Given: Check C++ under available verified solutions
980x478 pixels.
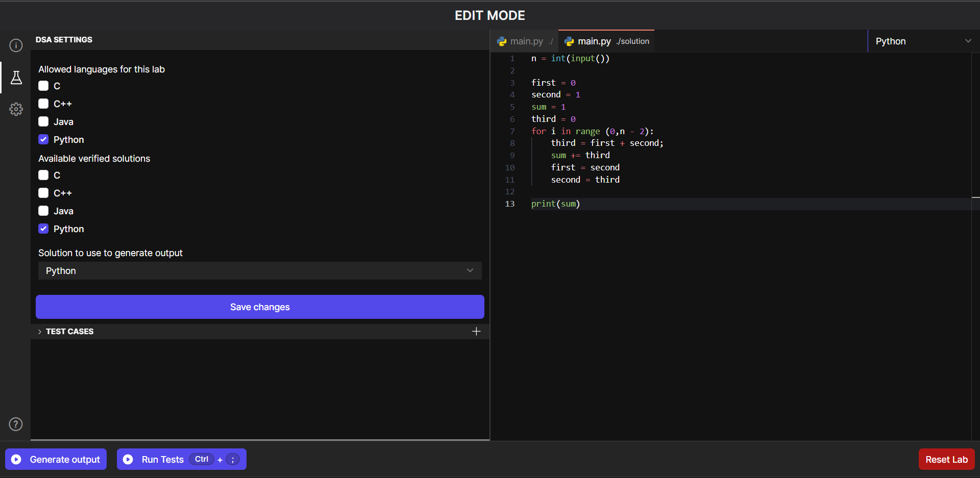Looking at the screenshot, I should [x=43, y=193].
